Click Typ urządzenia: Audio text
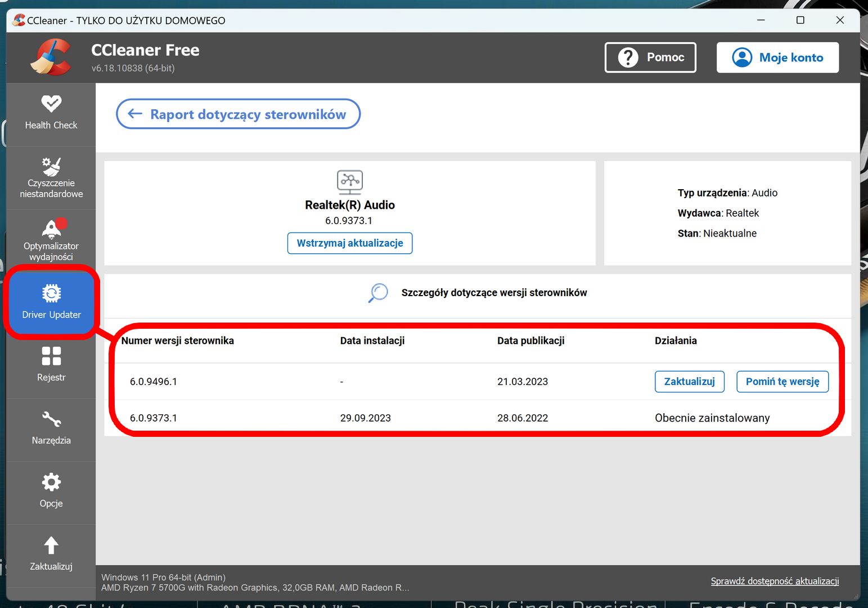The width and height of the screenshot is (868, 608). [727, 193]
